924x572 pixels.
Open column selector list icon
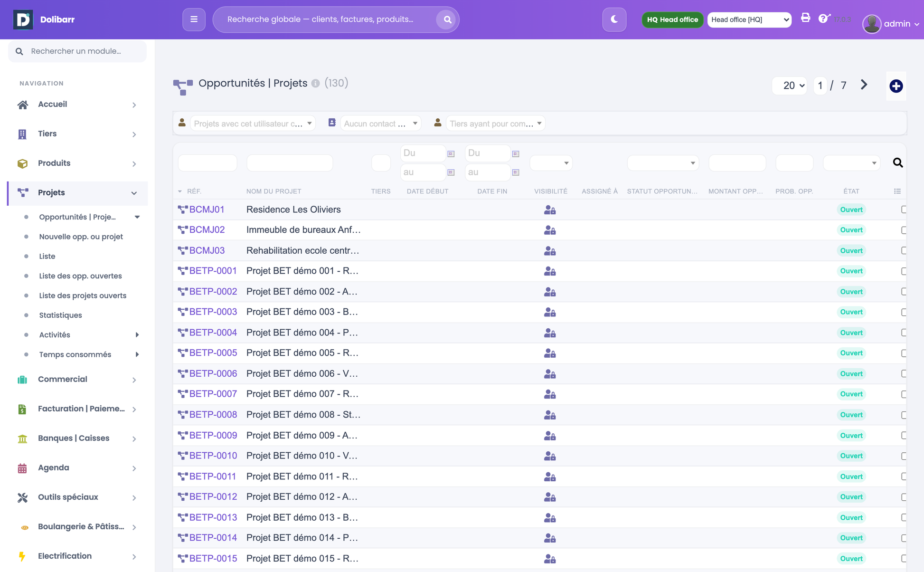897,191
